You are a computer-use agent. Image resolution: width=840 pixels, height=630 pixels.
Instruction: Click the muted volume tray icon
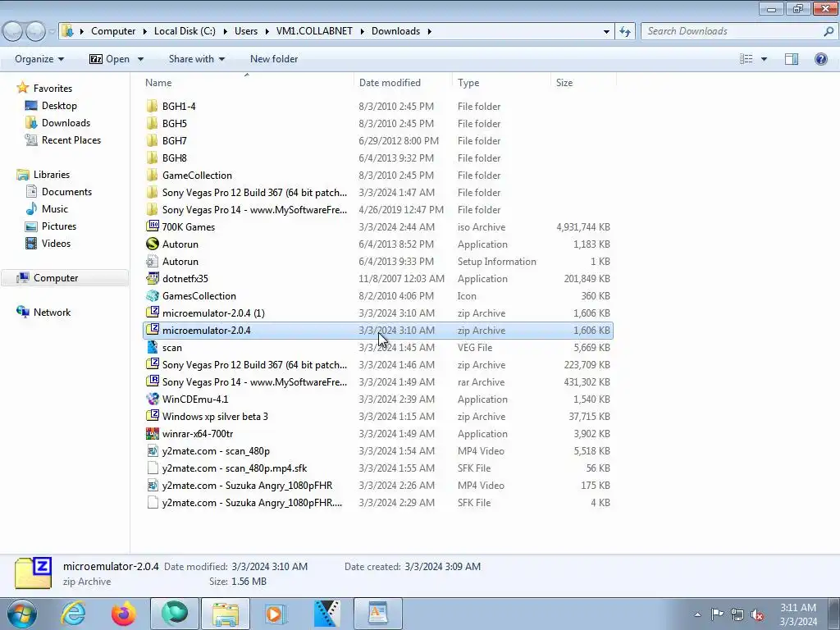coord(757,614)
